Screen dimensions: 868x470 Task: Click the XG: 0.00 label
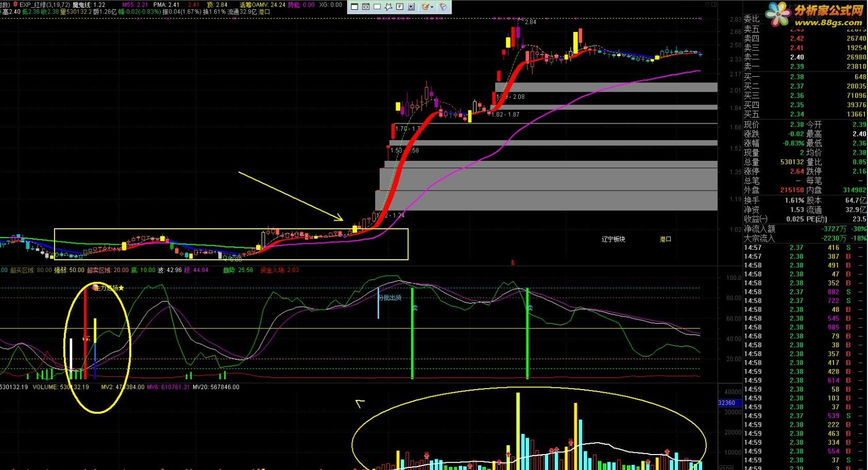click(x=331, y=5)
